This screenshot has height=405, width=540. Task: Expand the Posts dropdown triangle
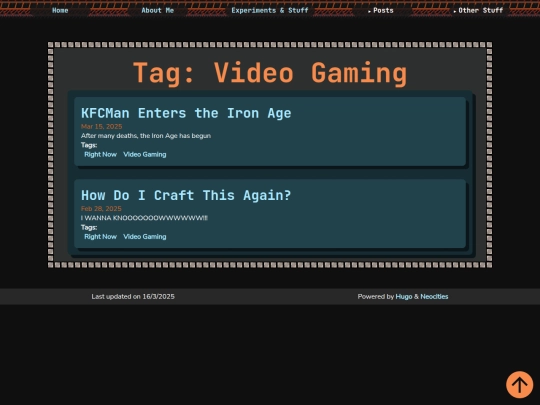[x=369, y=11]
